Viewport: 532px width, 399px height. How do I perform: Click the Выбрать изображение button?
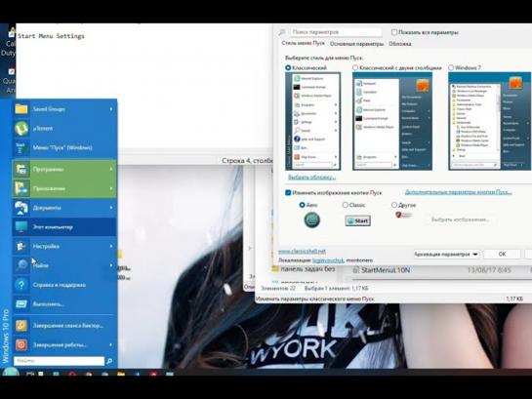point(461,219)
